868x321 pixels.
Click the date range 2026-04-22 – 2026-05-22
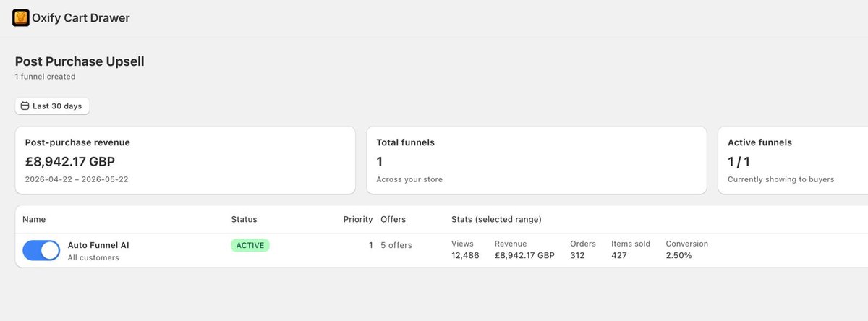[x=76, y=179]
